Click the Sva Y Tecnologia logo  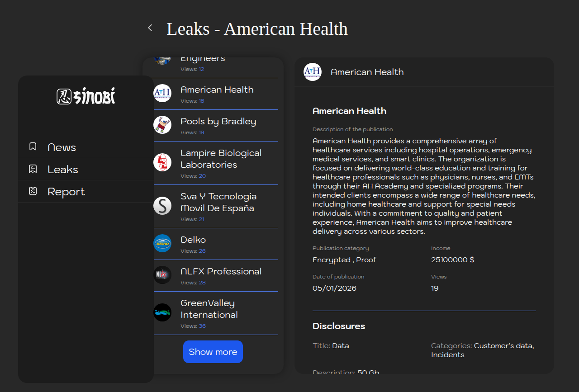click(162, 206)
